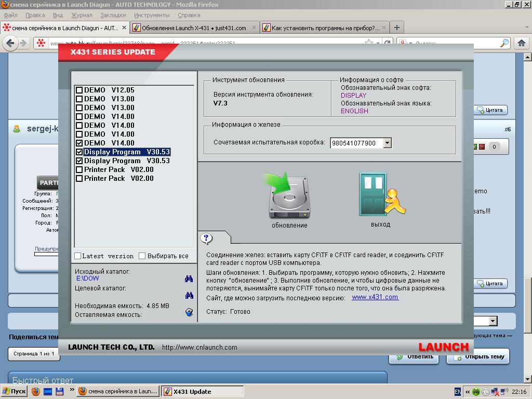Open the Вид menu

click(58, 15)
